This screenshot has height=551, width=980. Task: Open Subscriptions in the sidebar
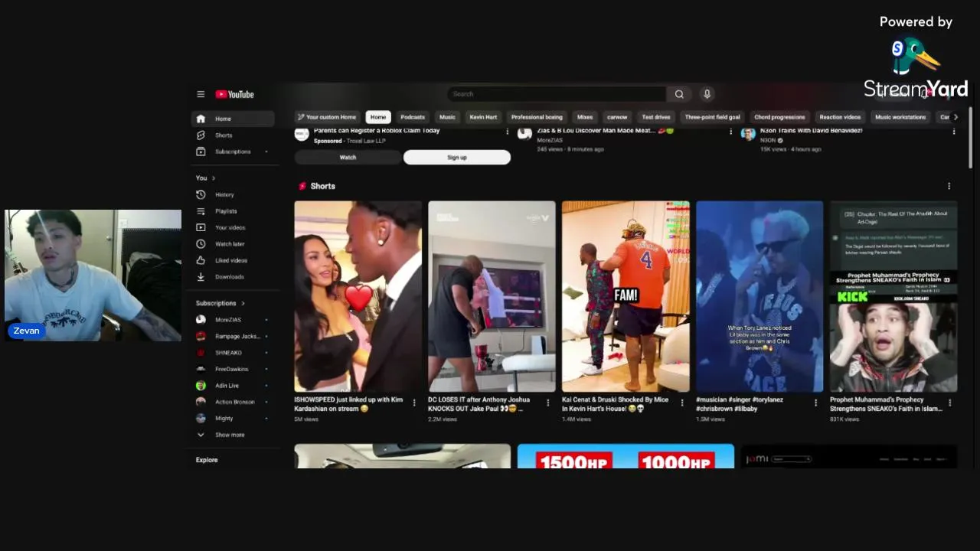tap(233, 152)
